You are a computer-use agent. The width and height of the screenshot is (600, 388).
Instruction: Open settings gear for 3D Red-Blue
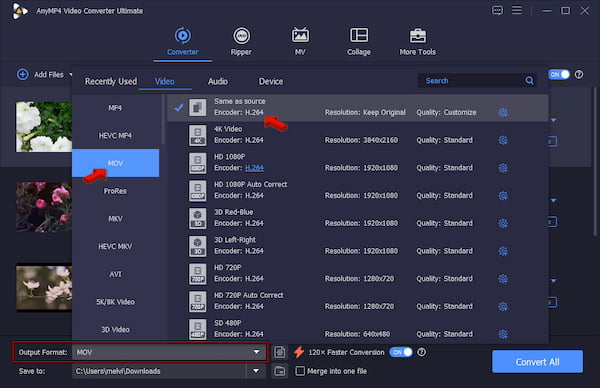click(503, 223)
